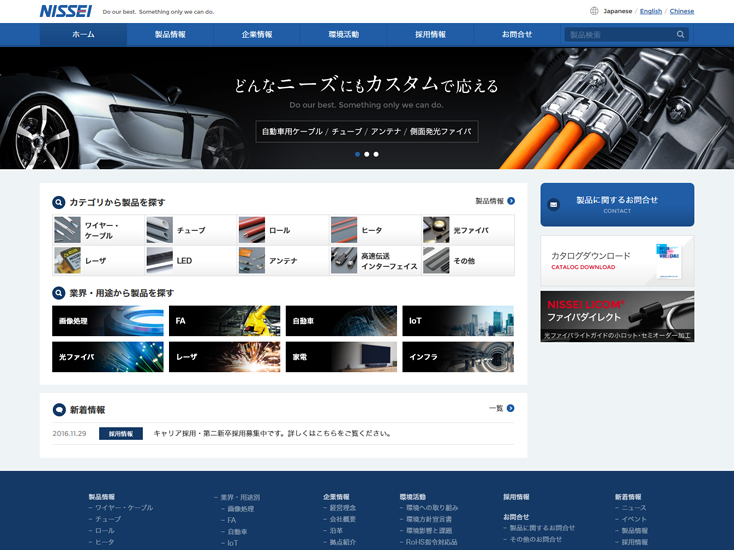Click the magnifier icon beside 業界・用途から製品を探す
This screenshot has width=734, height=550.
pos(59,293)
